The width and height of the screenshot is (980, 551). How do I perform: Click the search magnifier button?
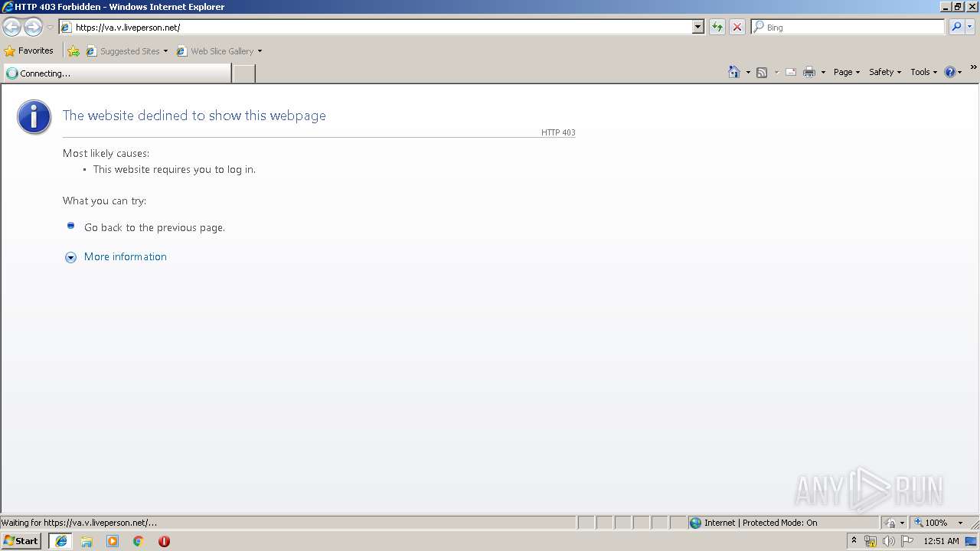pos(956,27)
